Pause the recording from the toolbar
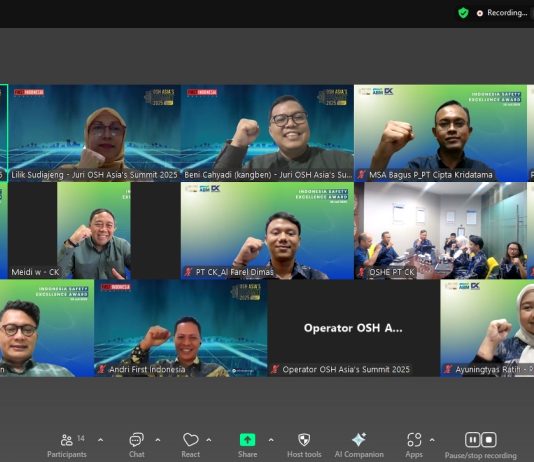 473,440
